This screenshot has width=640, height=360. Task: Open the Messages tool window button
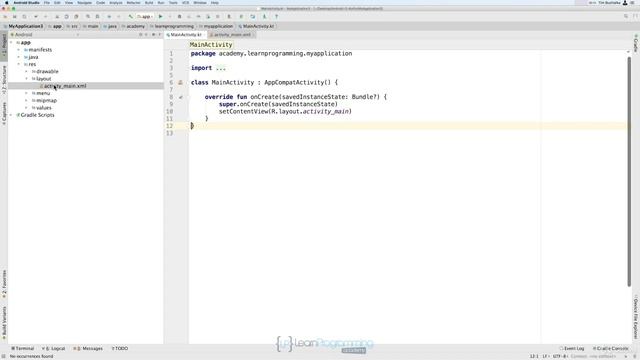click(x=89, y=349)
